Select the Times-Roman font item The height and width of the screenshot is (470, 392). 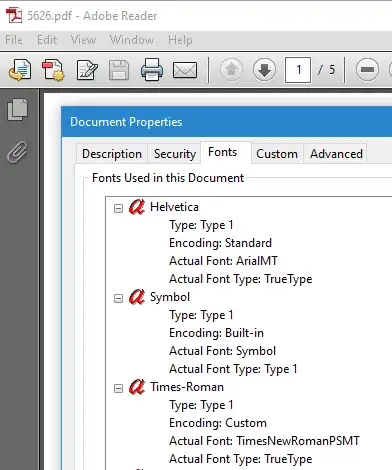(x=187, y=387)
